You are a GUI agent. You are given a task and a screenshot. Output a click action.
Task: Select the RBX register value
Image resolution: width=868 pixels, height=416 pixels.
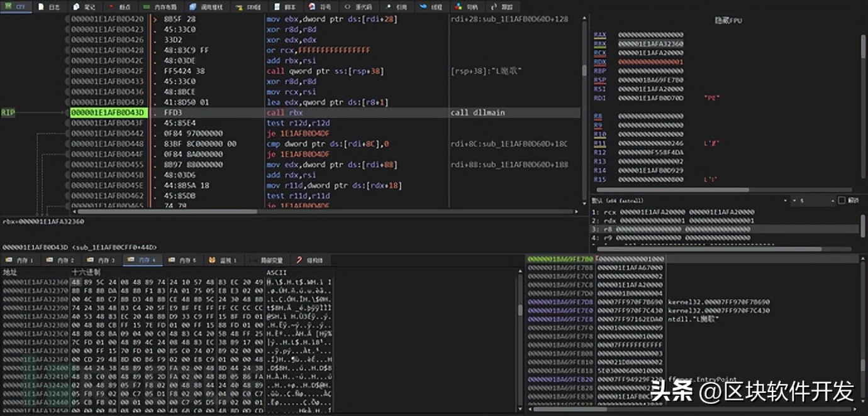pos(650,44)
